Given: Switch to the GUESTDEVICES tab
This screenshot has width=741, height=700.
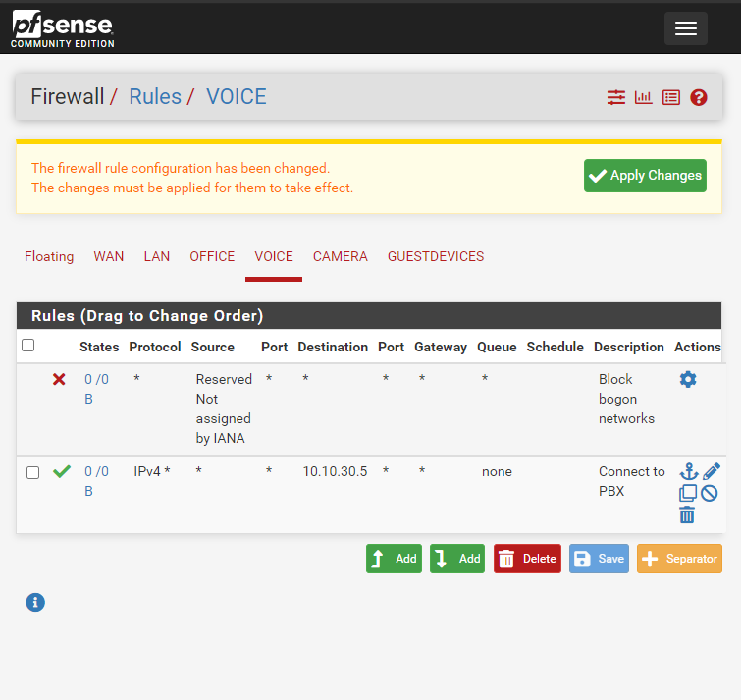Looking at the screenshot, I should 436,256.
